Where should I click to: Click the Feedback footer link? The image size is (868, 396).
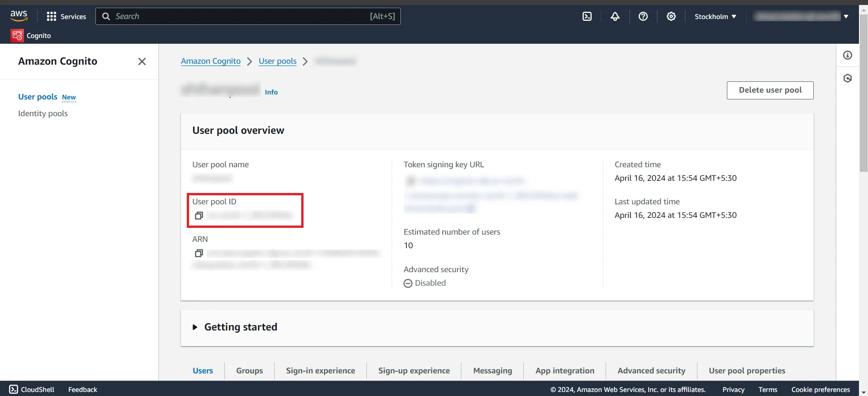coord(83,389)
